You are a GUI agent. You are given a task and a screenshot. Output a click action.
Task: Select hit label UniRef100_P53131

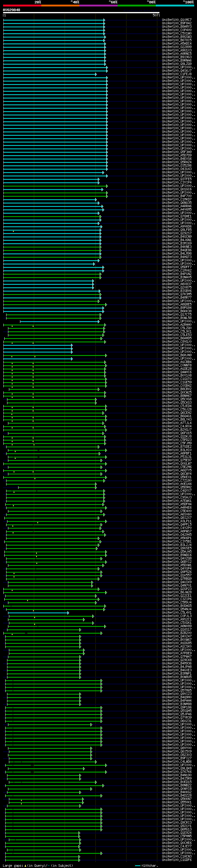tap(177, 457)
